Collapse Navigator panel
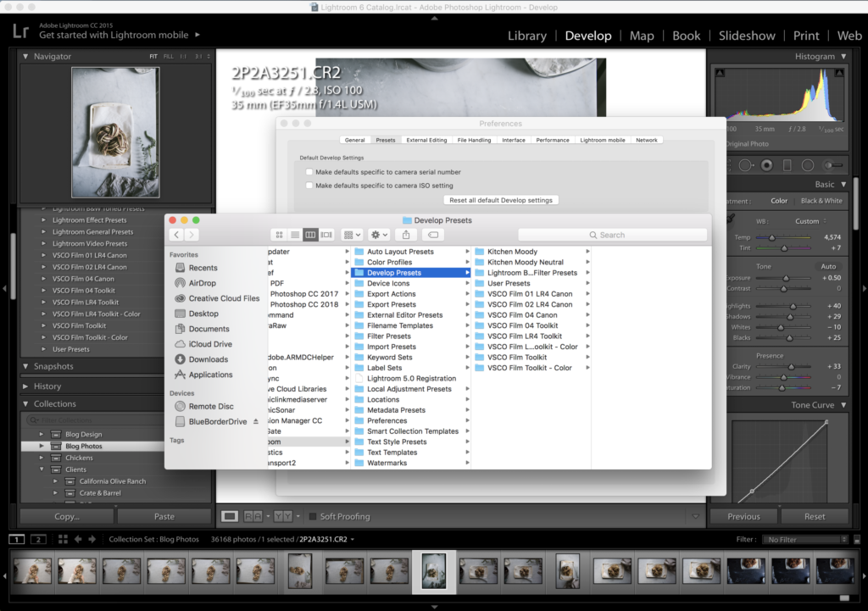The height and width of the screenshot is (611, 868). (x=25, y=57)
